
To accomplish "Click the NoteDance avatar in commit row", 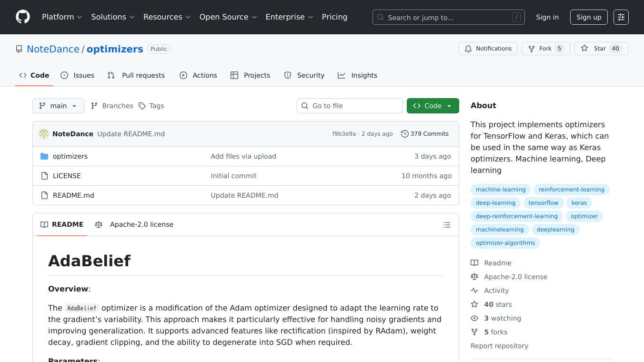I will (44, 134).
